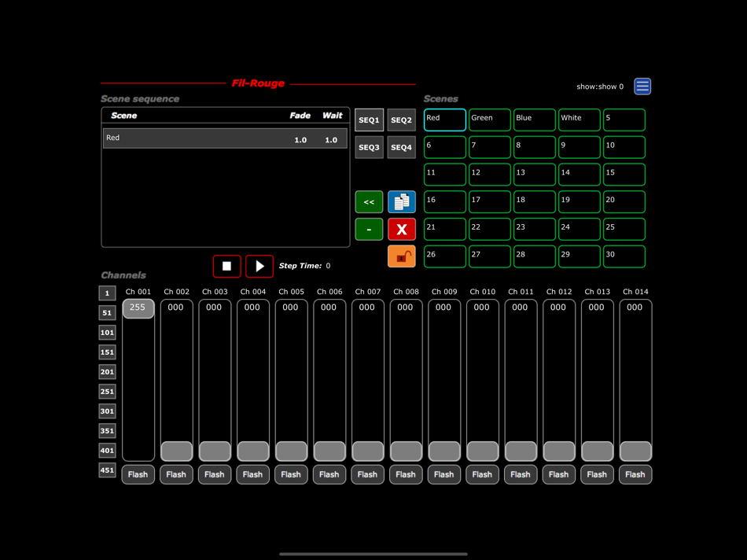Go to channel page 301
The image size is (747, 560).
pos(107,411)
